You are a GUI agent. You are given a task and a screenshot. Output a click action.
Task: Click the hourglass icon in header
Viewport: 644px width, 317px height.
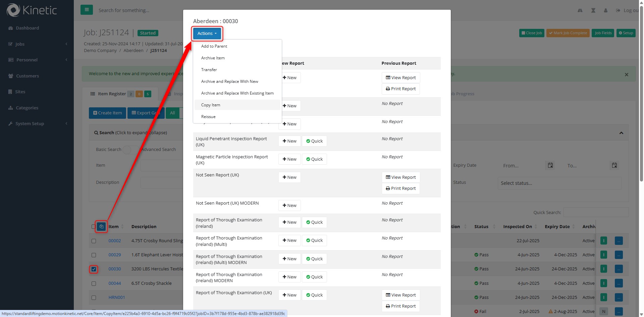593,10
